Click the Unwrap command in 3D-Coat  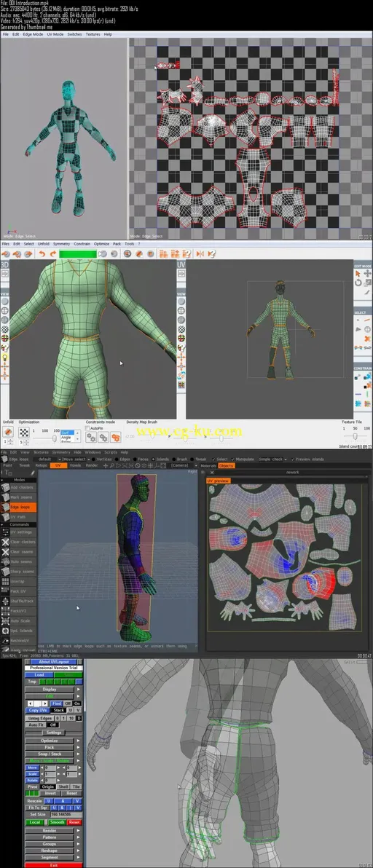19,581
